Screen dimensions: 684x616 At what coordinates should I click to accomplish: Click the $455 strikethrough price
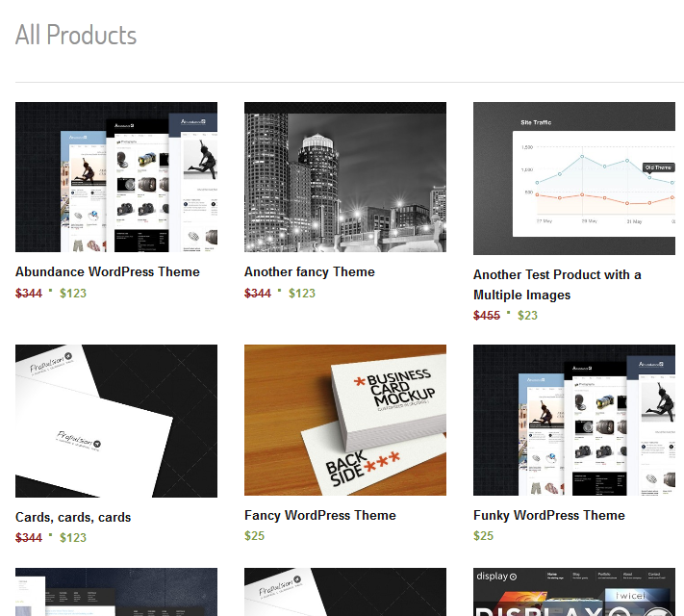tap(487, 315)
